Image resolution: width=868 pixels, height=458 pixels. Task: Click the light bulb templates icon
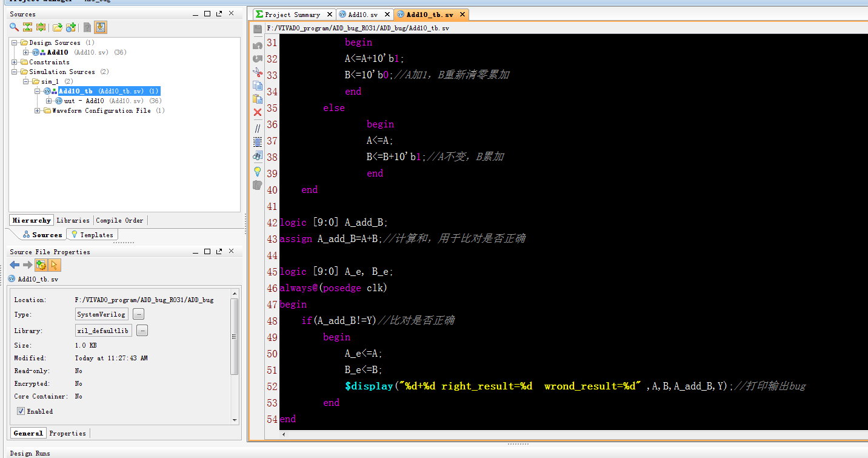click(x=258, y=172)
